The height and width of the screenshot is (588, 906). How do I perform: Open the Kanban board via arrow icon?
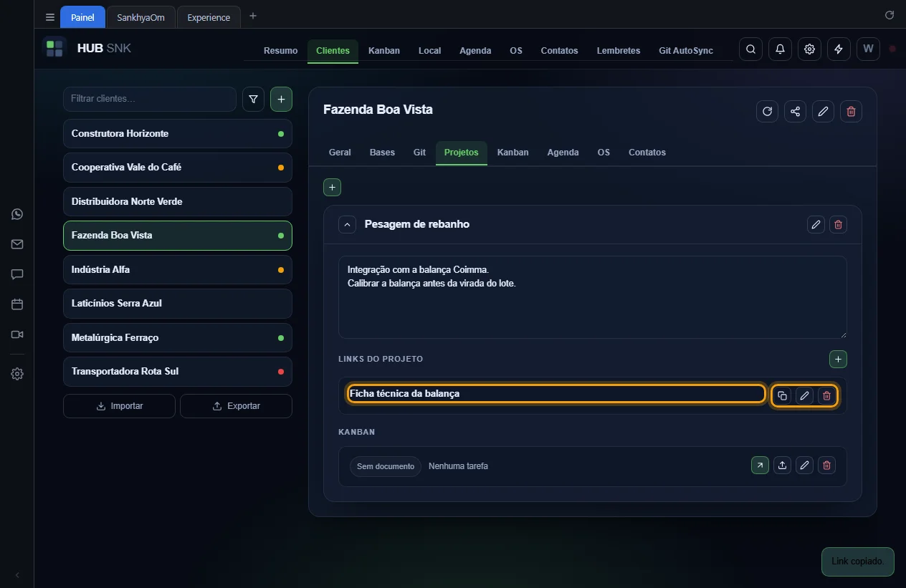click(x=760, y=466)
